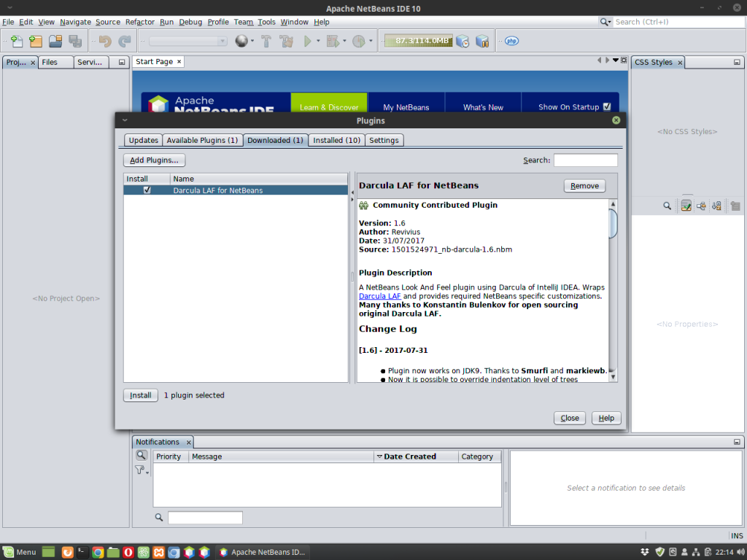Toggle the Show On Startup checkbox

(606, 107)
